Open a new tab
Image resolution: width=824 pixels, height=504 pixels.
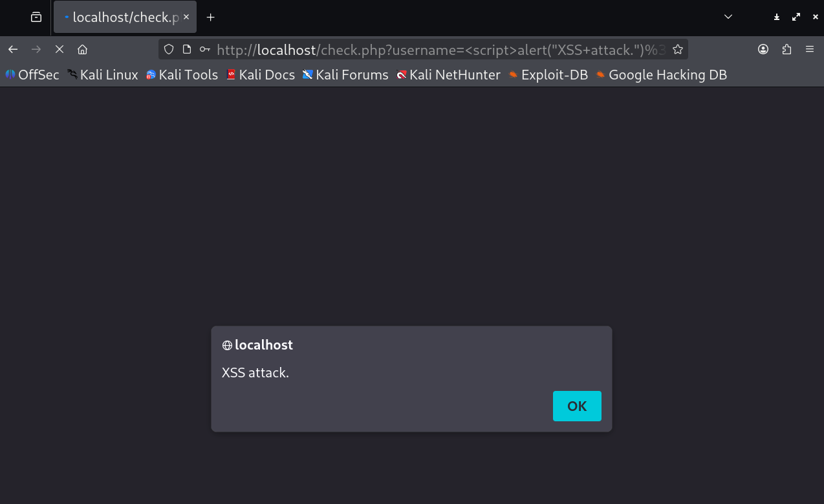(x=210, y=17)
